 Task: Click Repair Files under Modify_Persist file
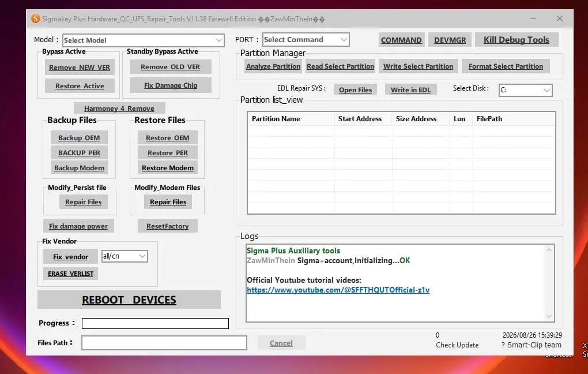point(83,202)
